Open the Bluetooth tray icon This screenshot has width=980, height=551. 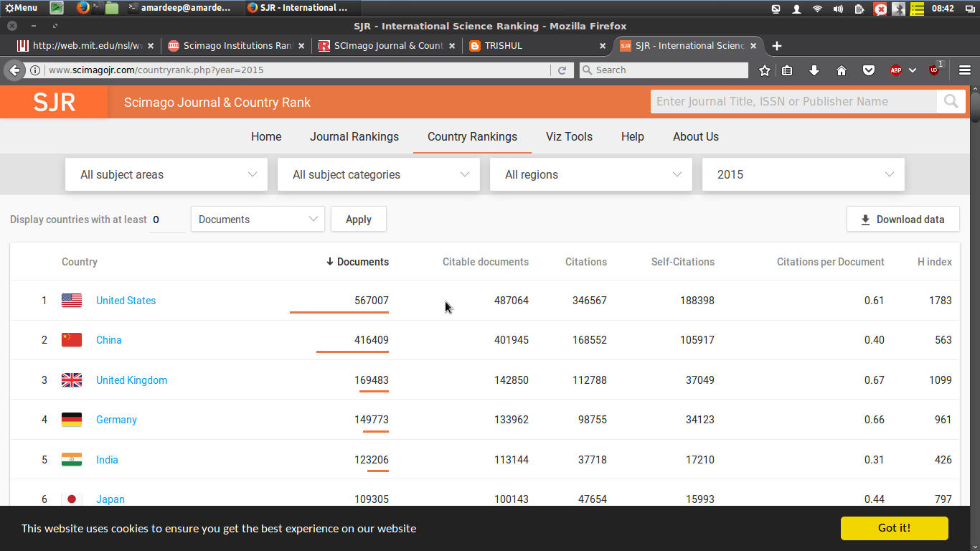(898, 9)
